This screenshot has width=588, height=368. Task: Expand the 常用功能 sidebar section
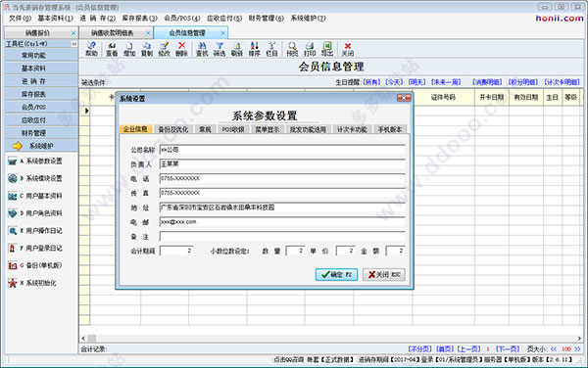[x=41, y=56]
